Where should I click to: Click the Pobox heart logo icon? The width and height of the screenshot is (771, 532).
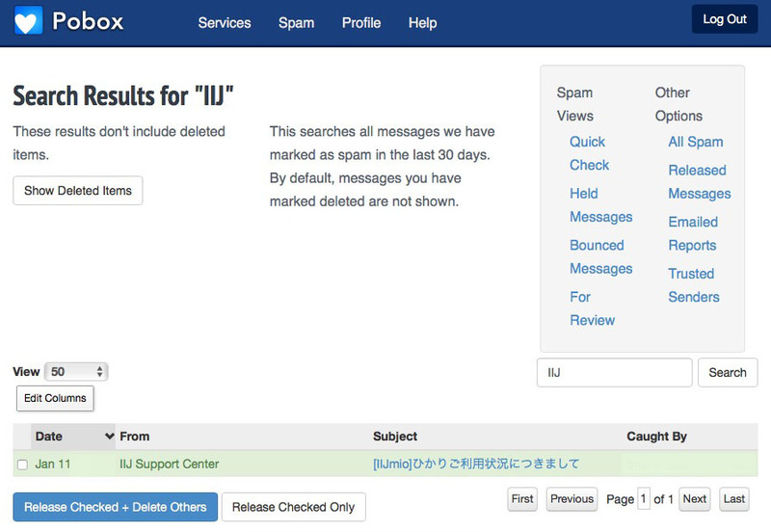(28, 20)
